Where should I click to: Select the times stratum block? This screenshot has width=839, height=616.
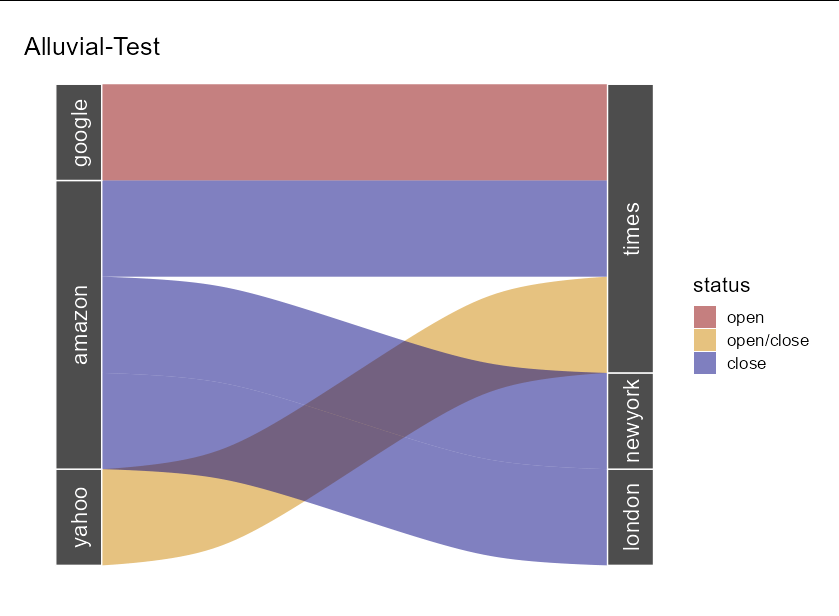coord(630,229)
